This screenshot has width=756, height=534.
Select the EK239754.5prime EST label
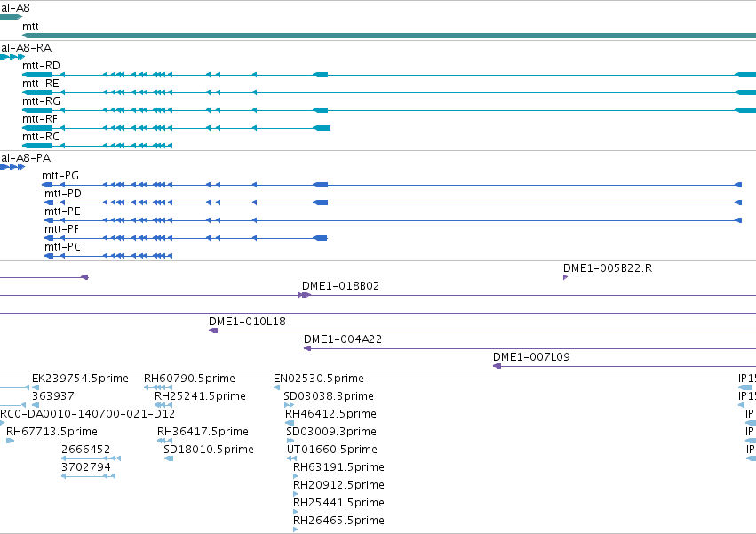(x=80, y=379)
